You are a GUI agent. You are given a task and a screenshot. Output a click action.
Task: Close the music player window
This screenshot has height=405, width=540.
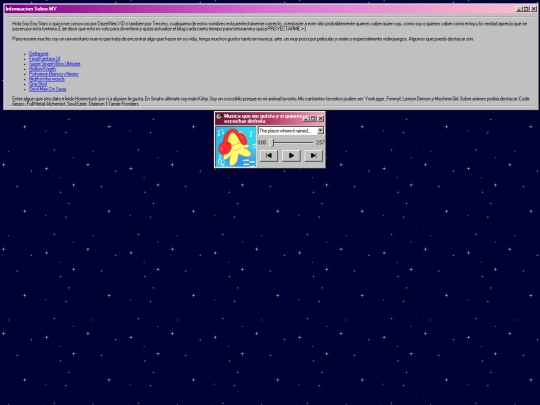321,118
